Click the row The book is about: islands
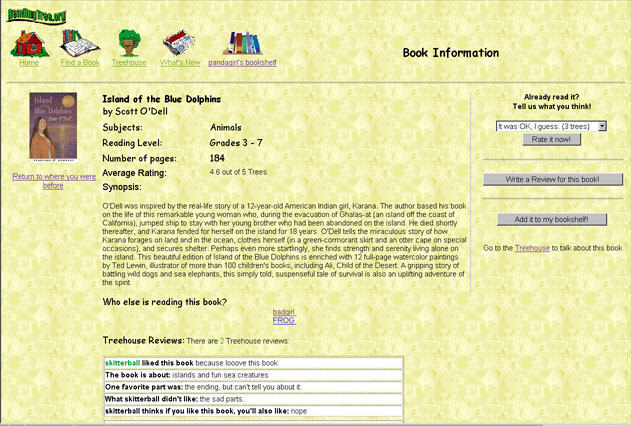 coord(254,375)
